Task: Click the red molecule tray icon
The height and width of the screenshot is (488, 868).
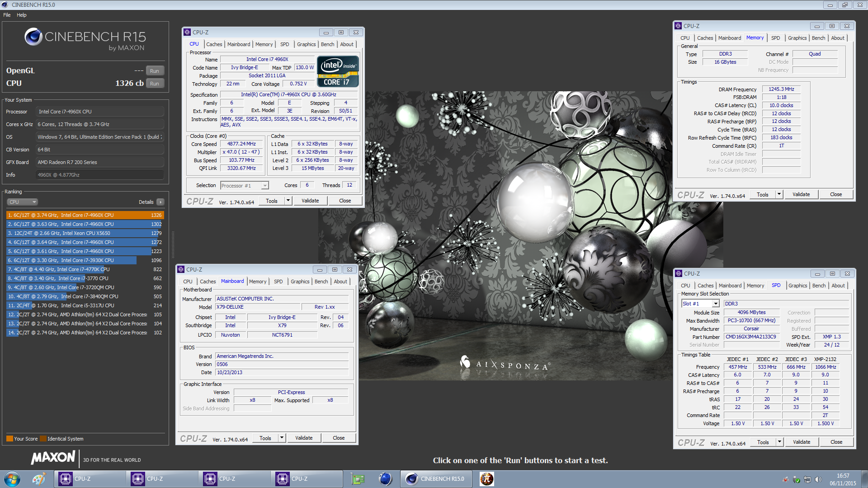Action: click(x=786, y=479)
